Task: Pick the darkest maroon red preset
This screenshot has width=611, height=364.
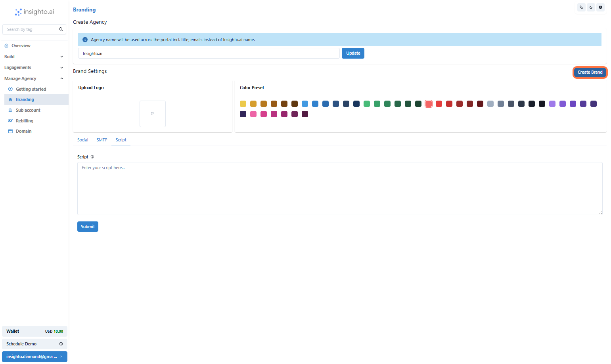Action: click(480, 104)
